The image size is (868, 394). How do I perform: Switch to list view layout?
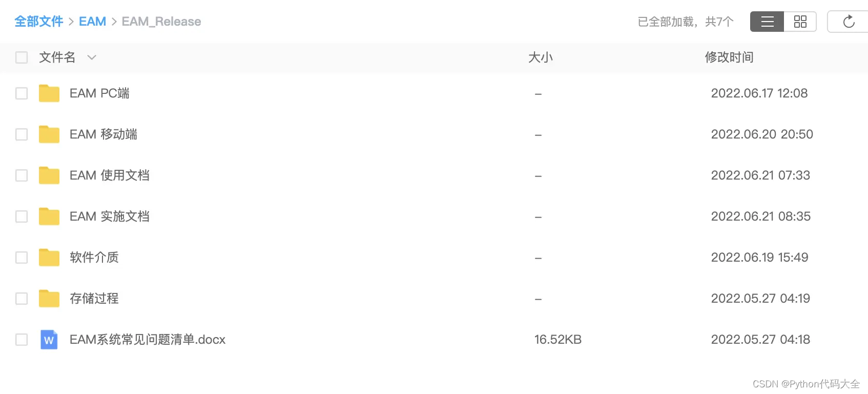click(x=767, y=22)
